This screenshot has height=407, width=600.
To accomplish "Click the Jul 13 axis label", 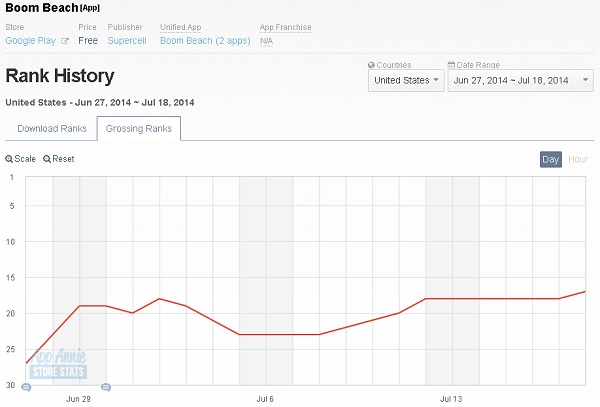I will [x=451, y=399].
